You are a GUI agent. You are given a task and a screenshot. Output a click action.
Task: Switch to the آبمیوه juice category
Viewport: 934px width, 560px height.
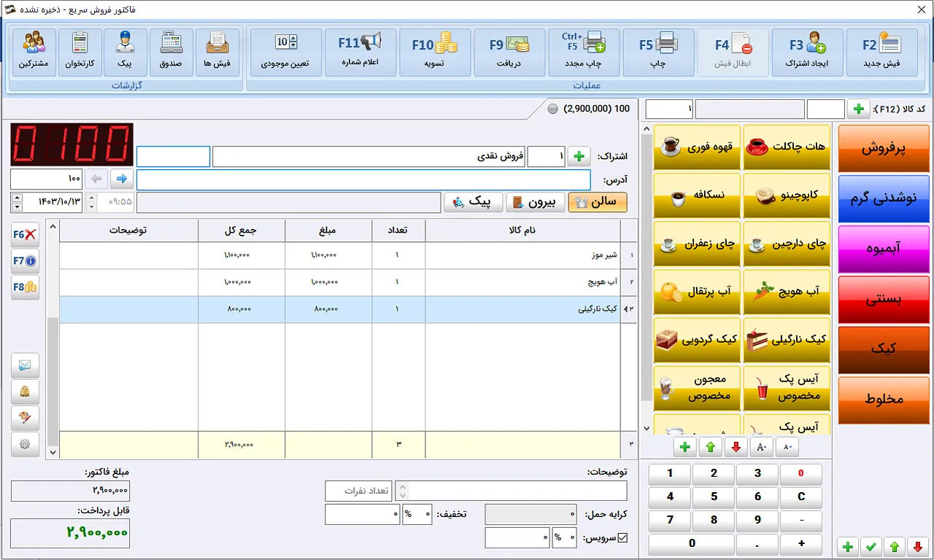pos(884,249)
